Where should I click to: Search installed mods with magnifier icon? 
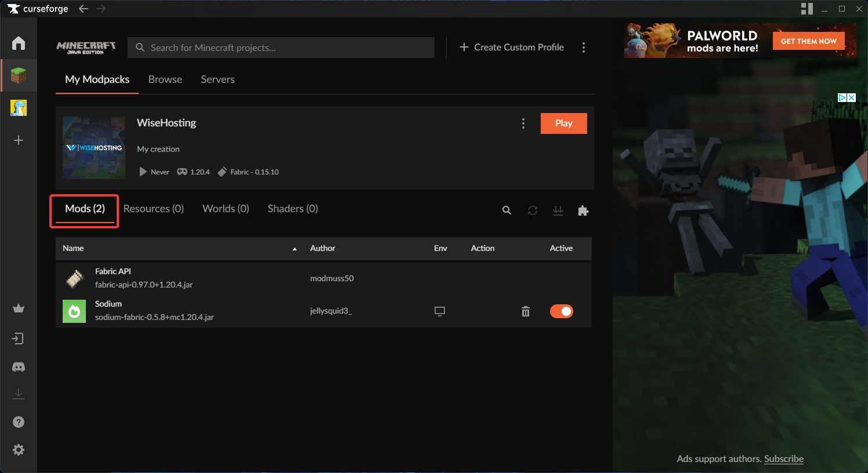(507, 210)
